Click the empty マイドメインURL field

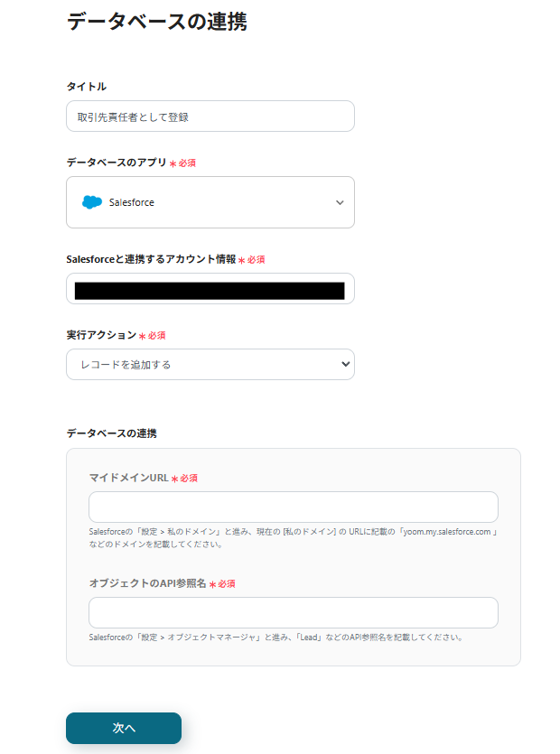click(293, 507)
